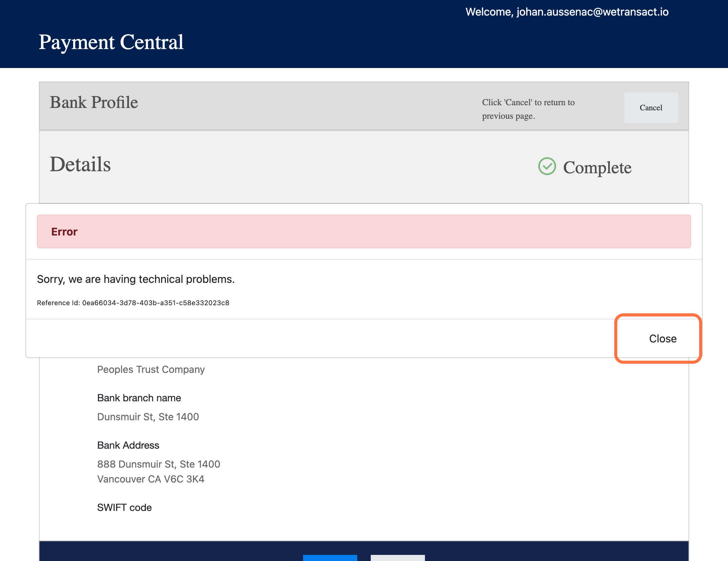Image resolution: width=728 pixels, height=561 pixels.
Task: Click the SWIFT code label
Action: (x=124, y=508)
